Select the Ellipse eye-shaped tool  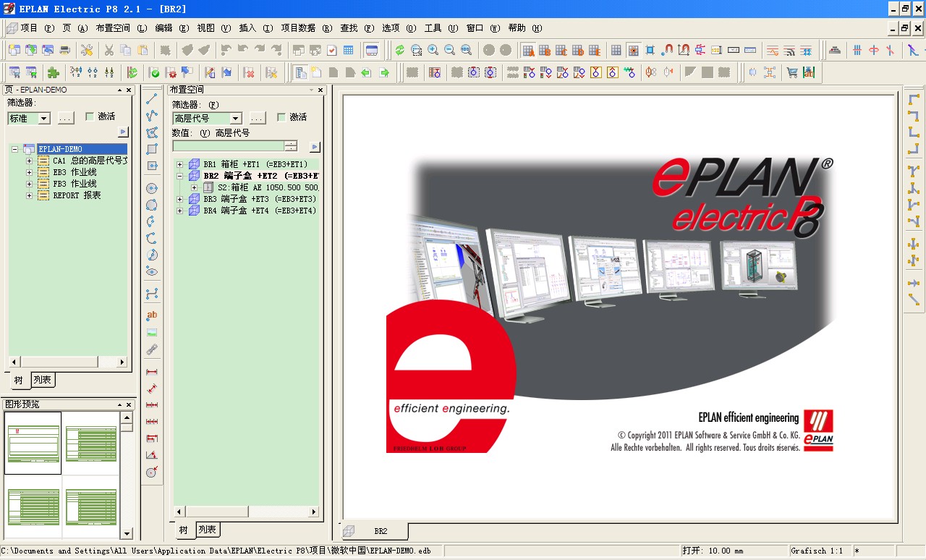(x=152, y=272)
